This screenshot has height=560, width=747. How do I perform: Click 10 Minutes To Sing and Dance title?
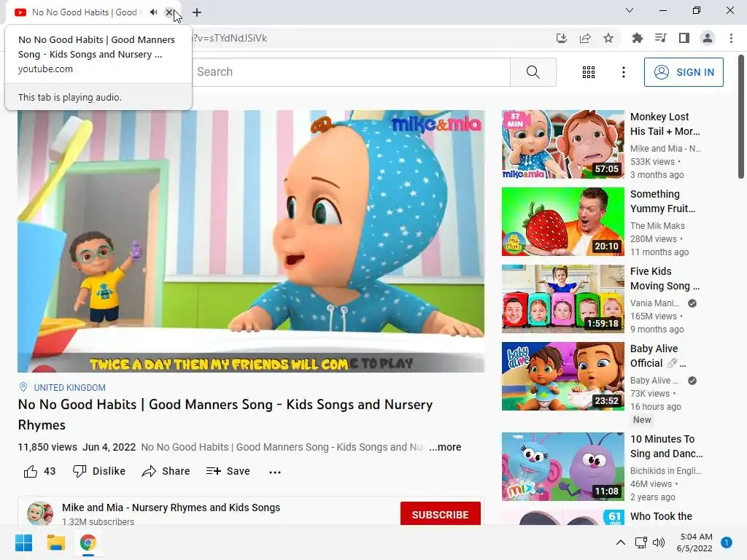coord(667,446)
